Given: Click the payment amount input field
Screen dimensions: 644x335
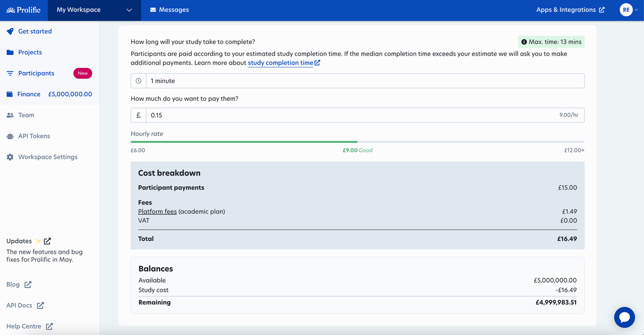Looking at the screenshot, I should point(352,115).
